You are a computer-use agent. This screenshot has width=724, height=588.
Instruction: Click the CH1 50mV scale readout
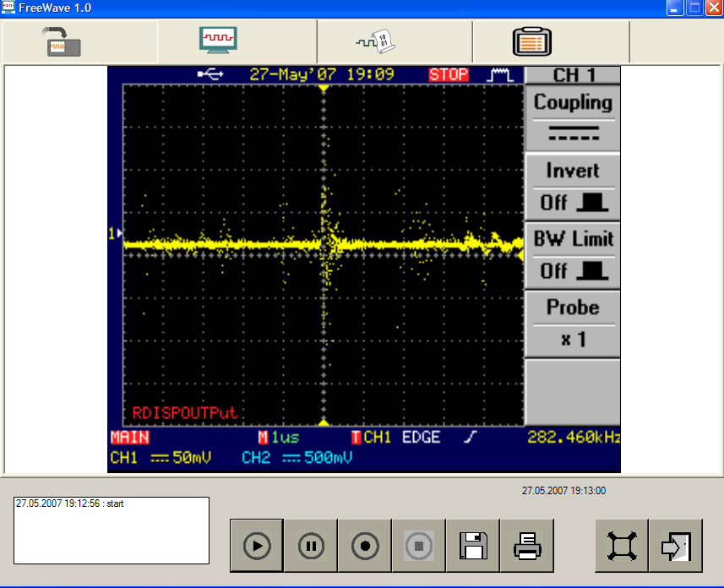(161, 458)
